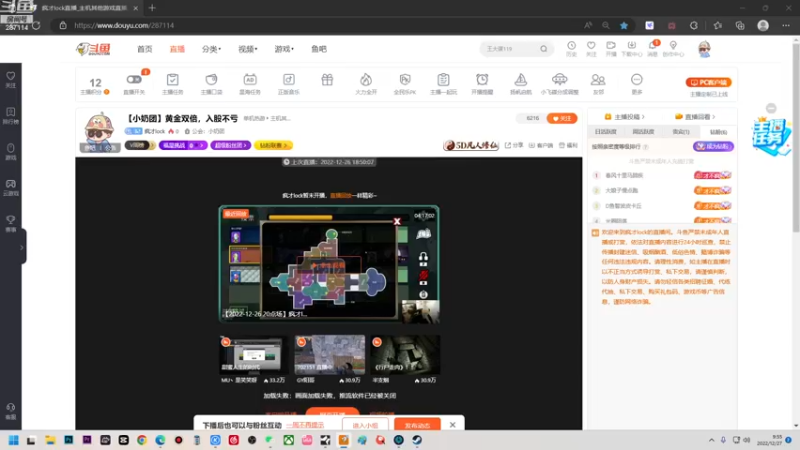Click the orange PC客户端 button

coord(709,82)
